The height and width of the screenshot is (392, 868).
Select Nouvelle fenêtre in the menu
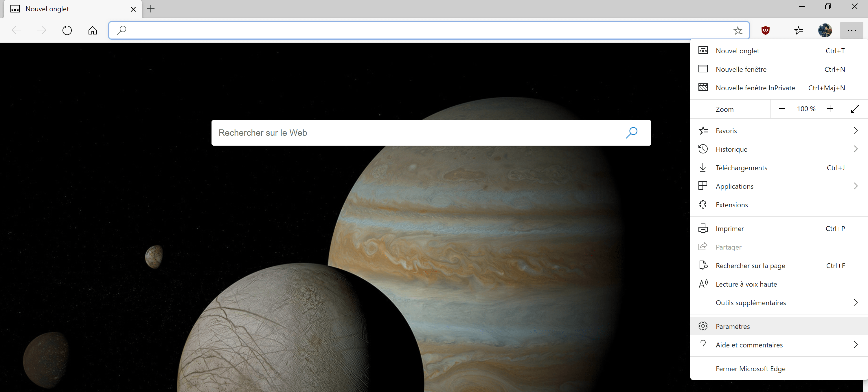point(779,69)
